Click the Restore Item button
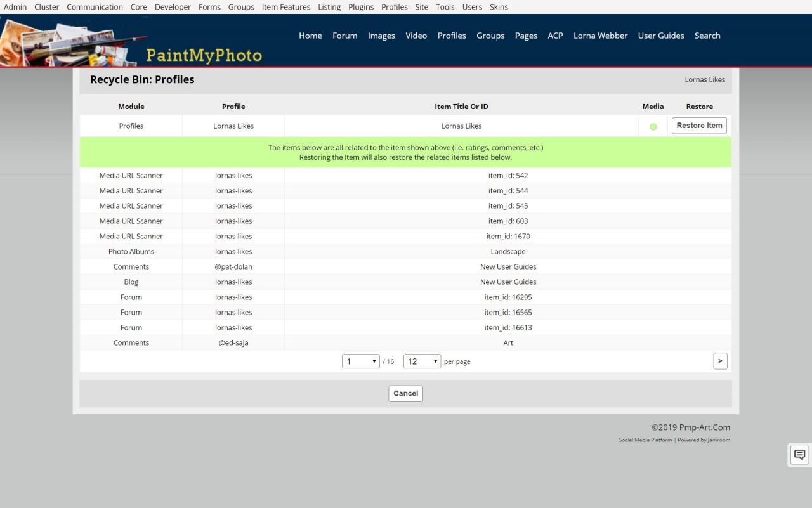Viewport: 812px width, 508px height. pos(699,126)
